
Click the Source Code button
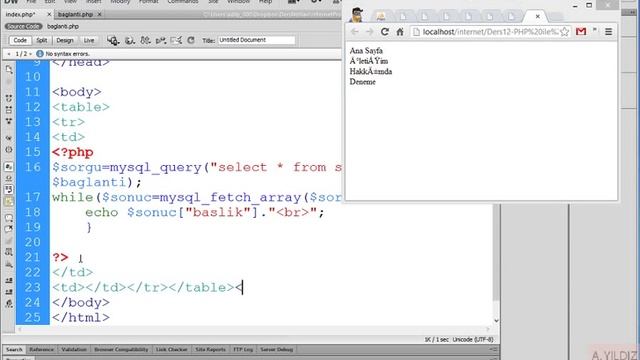[x=23, y=27]
